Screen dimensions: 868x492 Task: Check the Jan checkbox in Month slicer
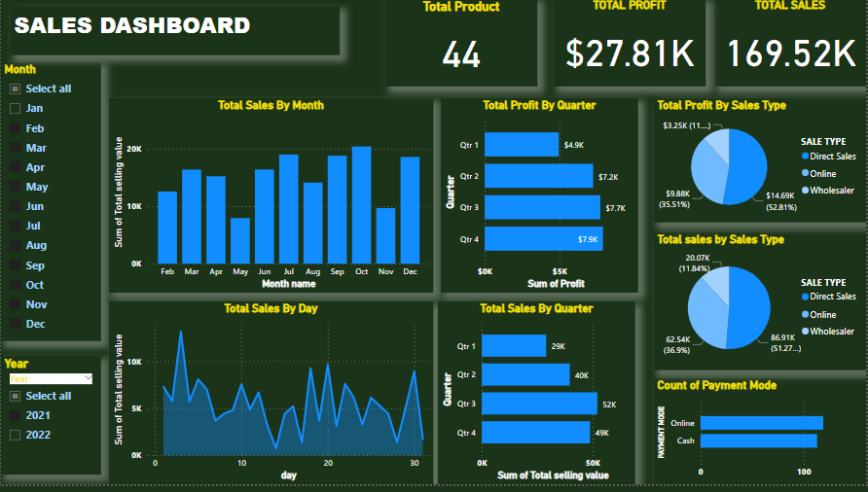[x=16, y=109]
